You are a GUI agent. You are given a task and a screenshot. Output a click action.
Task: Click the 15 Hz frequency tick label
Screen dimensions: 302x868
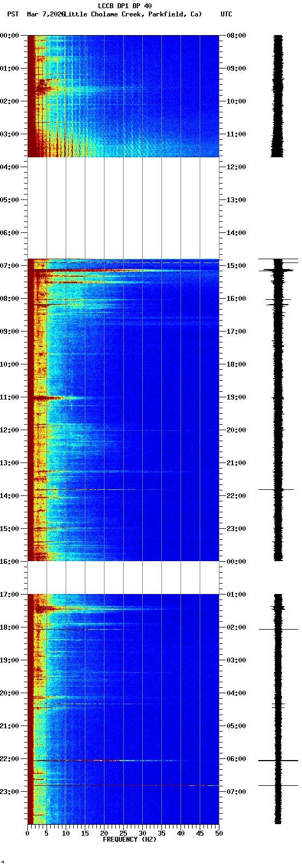(x=85, y=833)
